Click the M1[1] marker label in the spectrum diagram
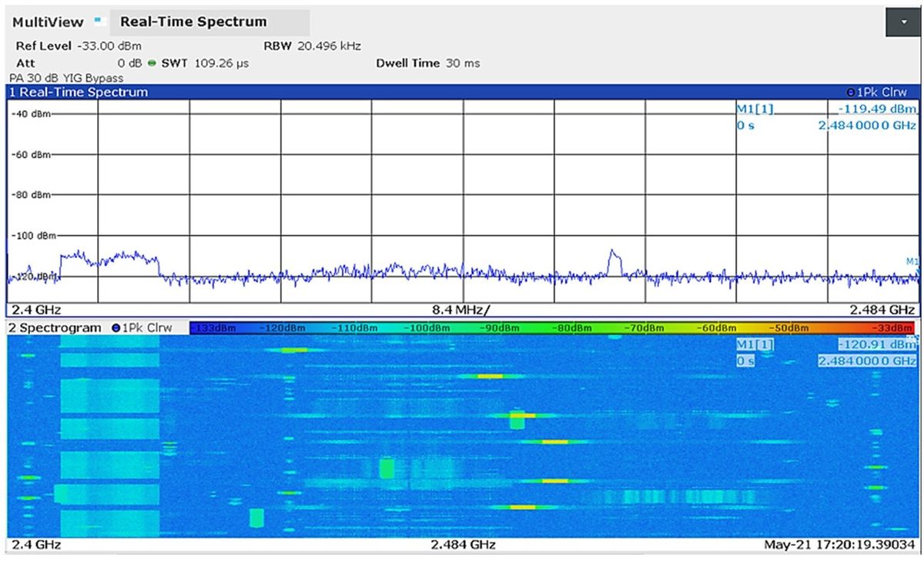Image resolution: width=924 pixels, height=561 pixels. (x=755, y=109)
